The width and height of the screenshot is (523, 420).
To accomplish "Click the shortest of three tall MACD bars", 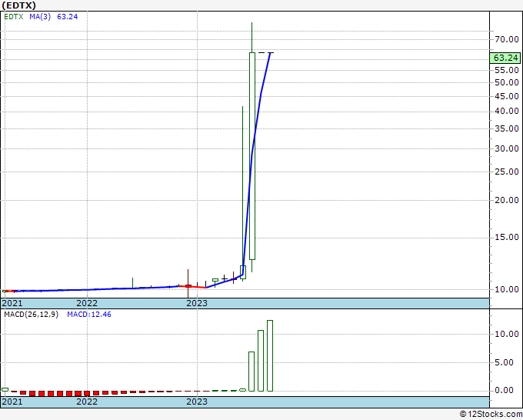I will [252, 372].
